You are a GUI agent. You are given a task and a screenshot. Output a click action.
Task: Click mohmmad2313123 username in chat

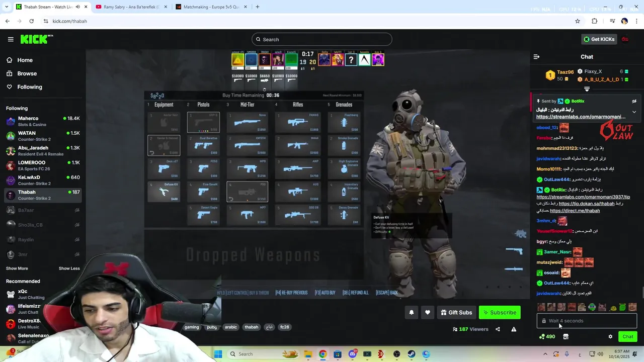click(x=556, y=148)
